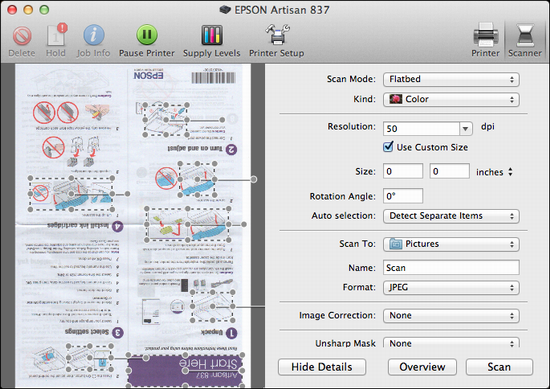This screenshot has width=550, height=389.
Task: Click the EPSON logo in scan preview
Action: (x=148, y=75)
